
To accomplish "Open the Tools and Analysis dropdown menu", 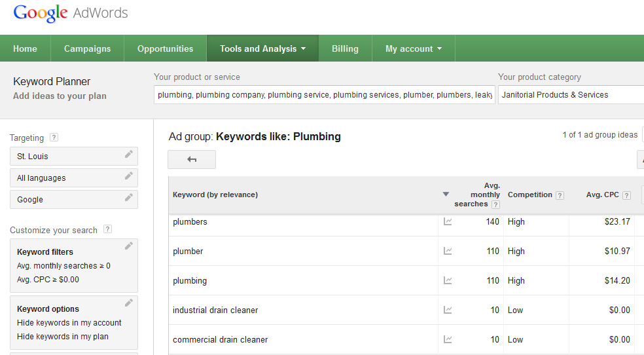I will point(262,48).
